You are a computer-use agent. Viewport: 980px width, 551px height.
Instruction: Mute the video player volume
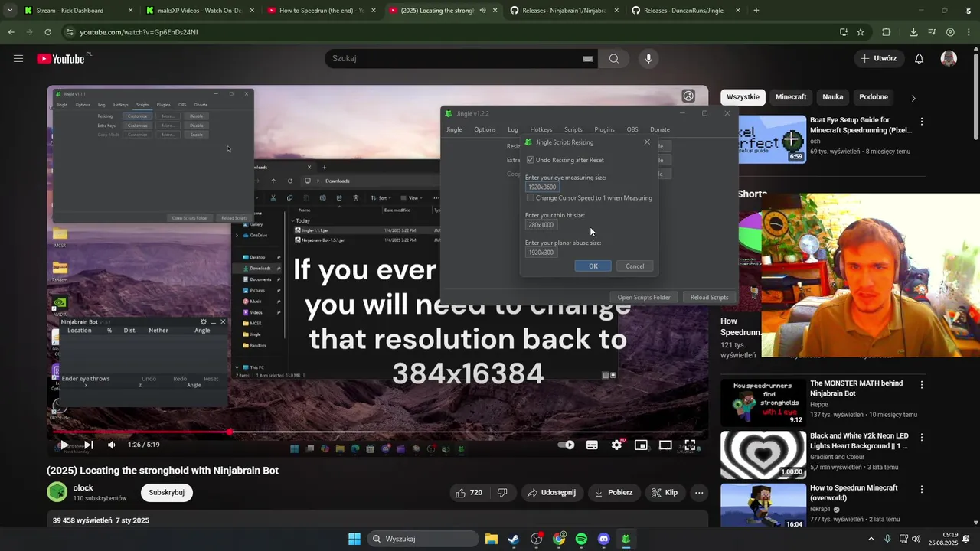tap(112, 445)
